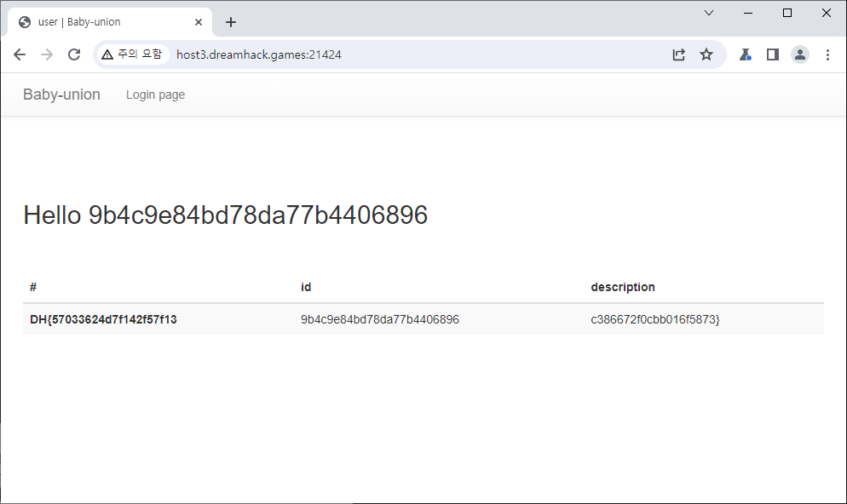Bookmark this page with star icon
This screenshot has height=504, width=847.
click(x=706, y=54)
